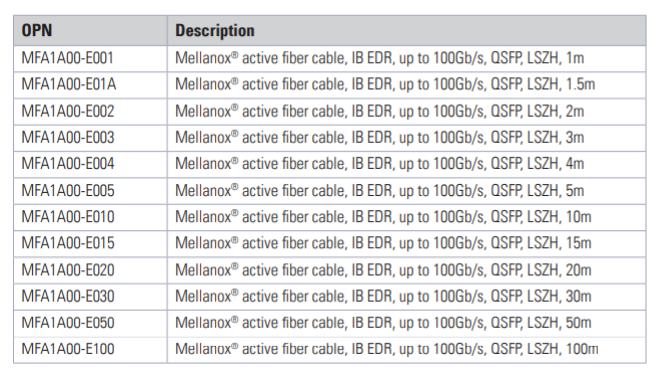Click the 20m cable description
The height and width of the screenshot is (379, 661).
coord(406,270)
